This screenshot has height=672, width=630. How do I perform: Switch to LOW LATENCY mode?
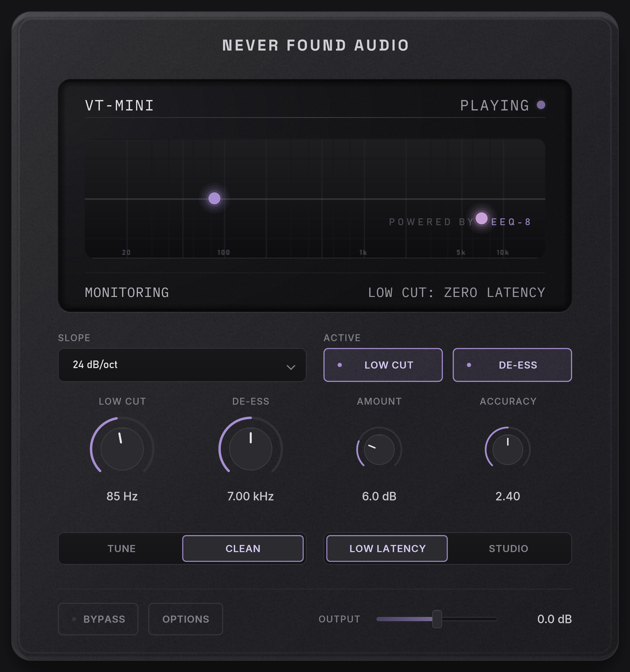(x=387, y=548)
